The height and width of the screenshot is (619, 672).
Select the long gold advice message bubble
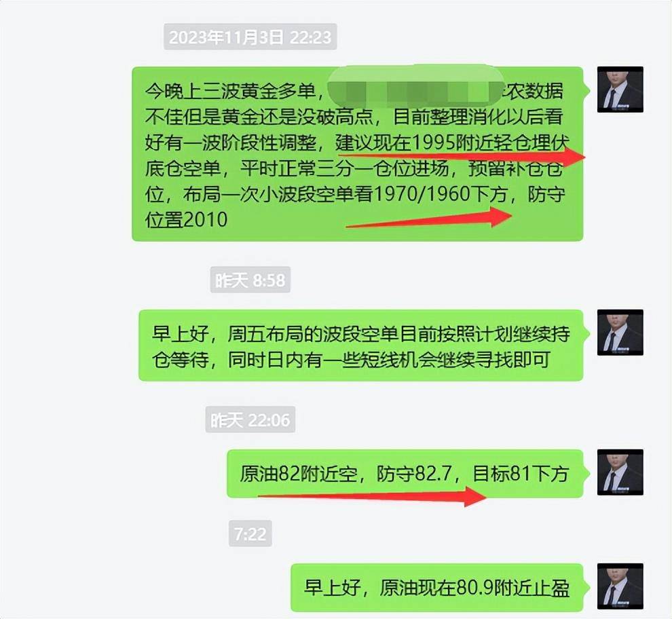(358, 154)
